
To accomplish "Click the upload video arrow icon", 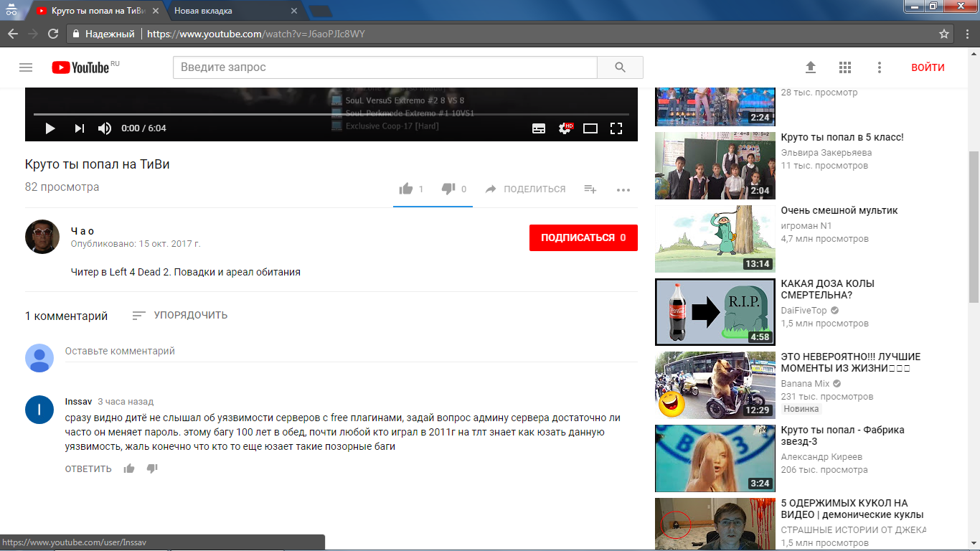I will [x=811, y=67].
